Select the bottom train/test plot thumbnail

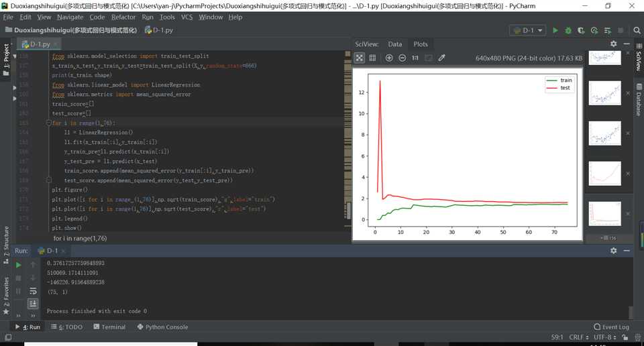[604, 213]
